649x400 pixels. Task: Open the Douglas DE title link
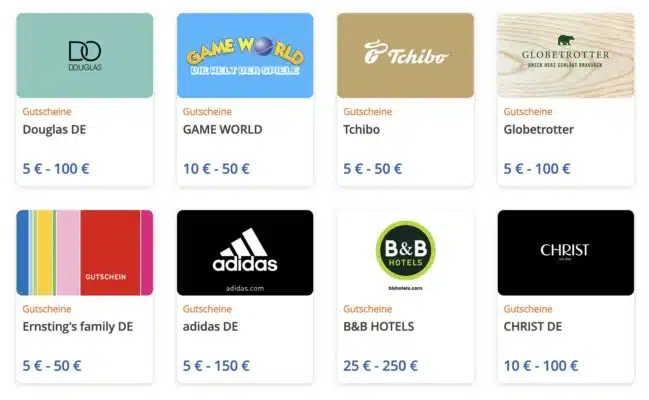pos(54,130)
